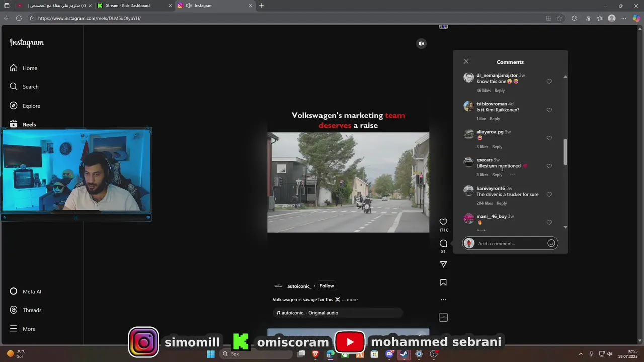
Task: Like allayarov_pg's comment
Action: (549, 138)
